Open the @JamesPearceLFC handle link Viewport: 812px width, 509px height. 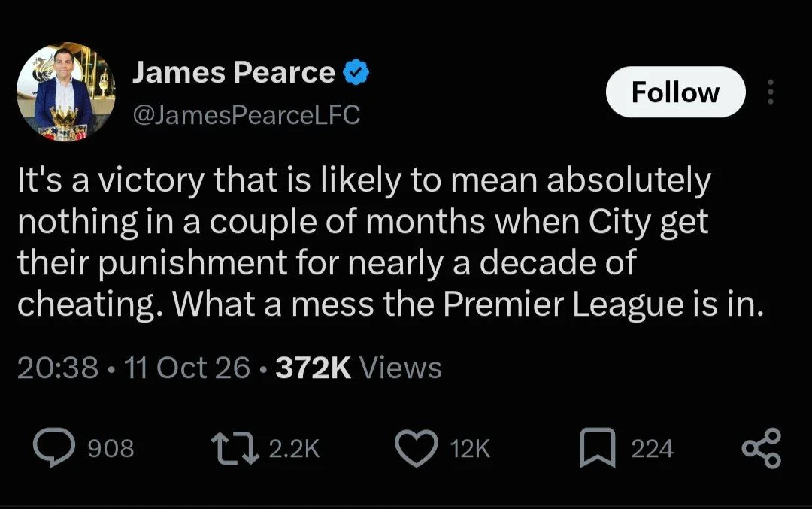pos(246,114)
